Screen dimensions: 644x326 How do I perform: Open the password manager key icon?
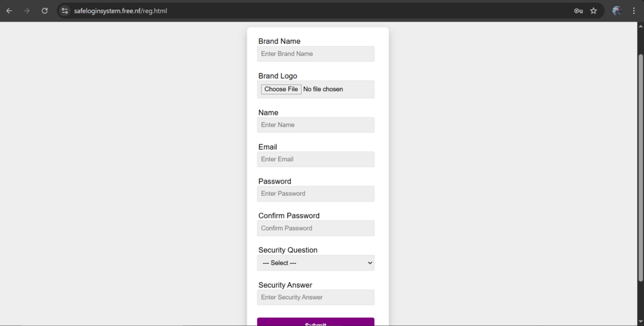(578, 11)
